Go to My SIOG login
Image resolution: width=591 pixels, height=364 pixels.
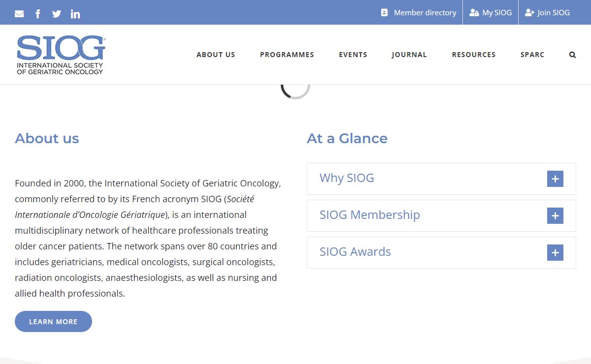[x=491, y=13]
